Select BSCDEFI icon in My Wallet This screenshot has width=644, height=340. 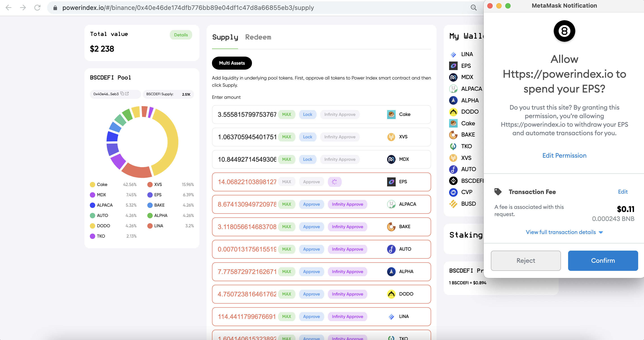(453, 181)
